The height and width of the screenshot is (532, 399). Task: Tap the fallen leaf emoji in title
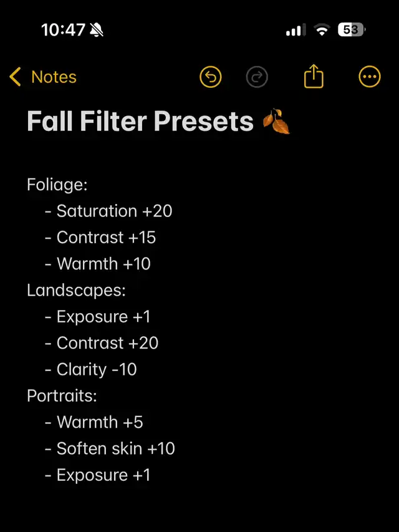276,122
